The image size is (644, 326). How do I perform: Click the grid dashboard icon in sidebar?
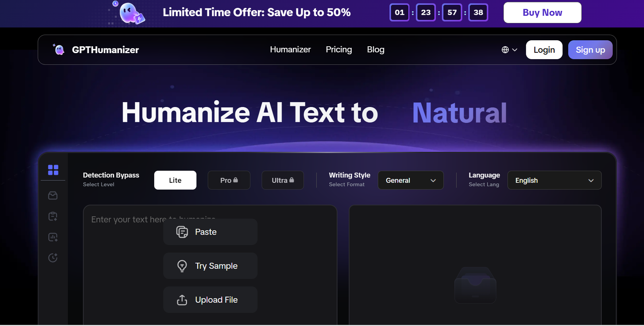tap(53, 170)
